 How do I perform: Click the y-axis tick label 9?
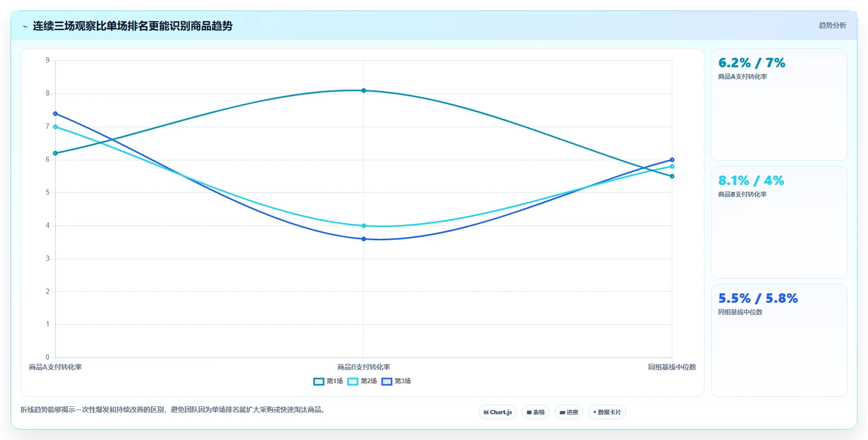point(47,60)
